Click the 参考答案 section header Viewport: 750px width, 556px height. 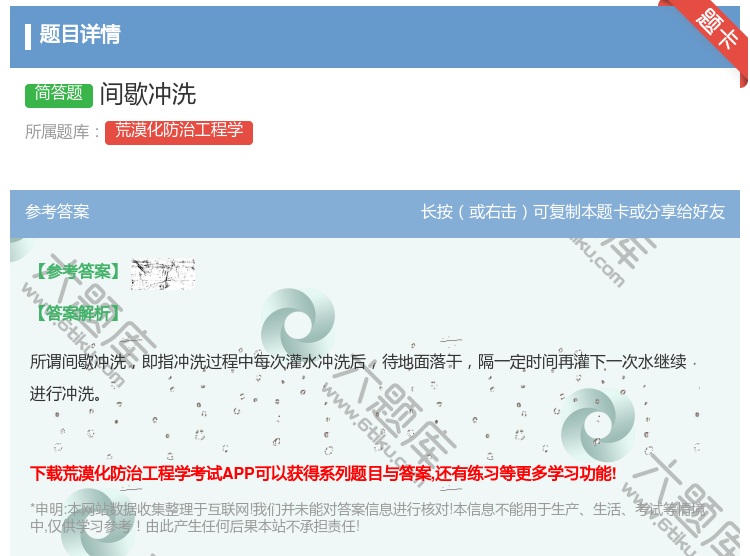click(57, 211)
